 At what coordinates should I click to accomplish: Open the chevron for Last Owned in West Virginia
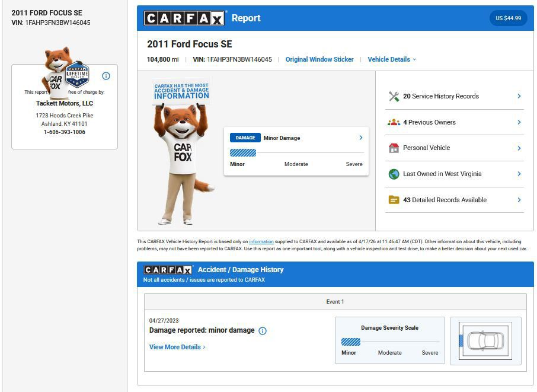coord(519,174)
